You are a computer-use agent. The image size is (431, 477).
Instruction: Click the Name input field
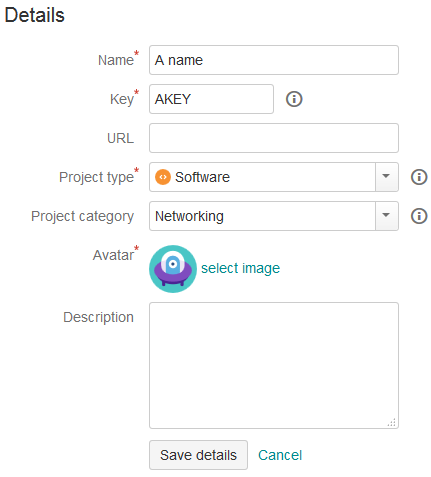pyautogui.click(x=274, y=60)
